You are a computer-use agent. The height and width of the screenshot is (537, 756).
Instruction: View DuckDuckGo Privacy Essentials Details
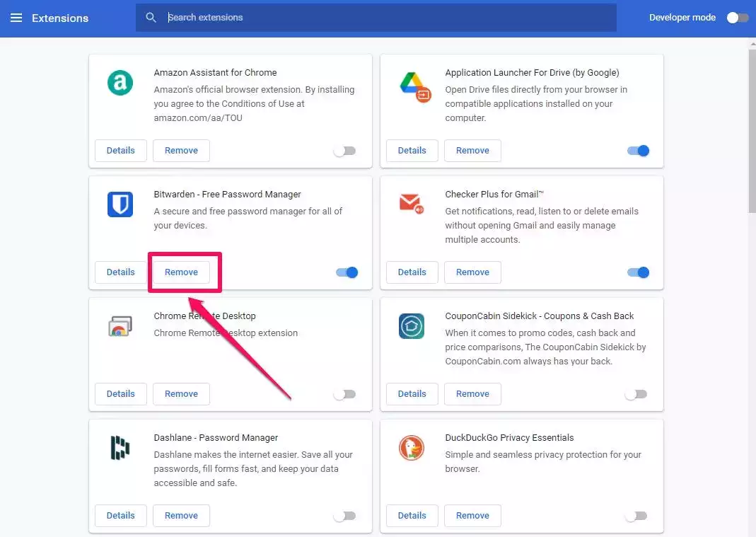tap(412, 515)
